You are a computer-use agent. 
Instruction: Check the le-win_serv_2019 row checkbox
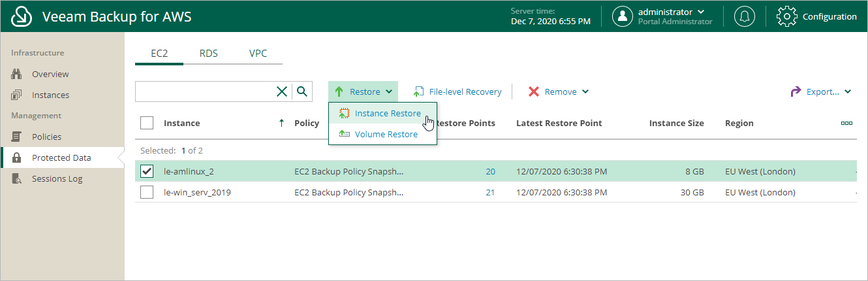(147, 192)
